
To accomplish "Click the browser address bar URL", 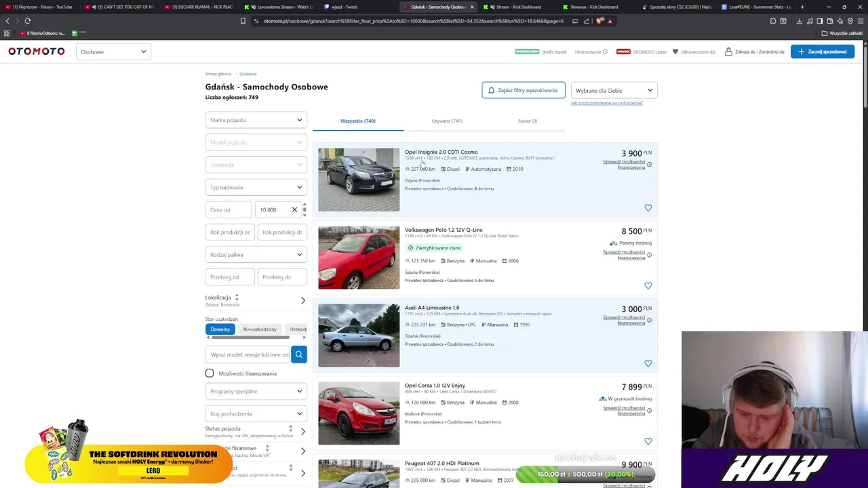I will [414, 21].
